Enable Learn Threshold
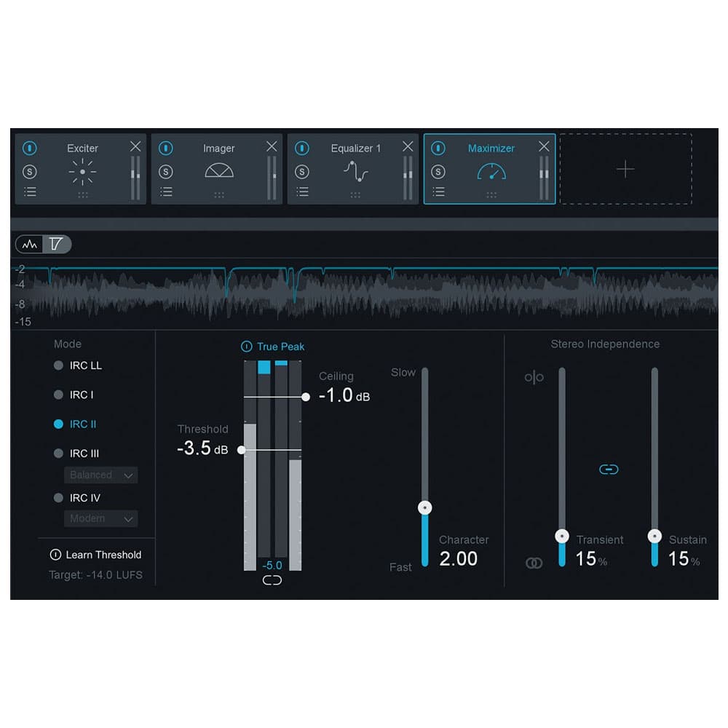Viewport: 728px width, 728px height. click(x=95, y=555)
